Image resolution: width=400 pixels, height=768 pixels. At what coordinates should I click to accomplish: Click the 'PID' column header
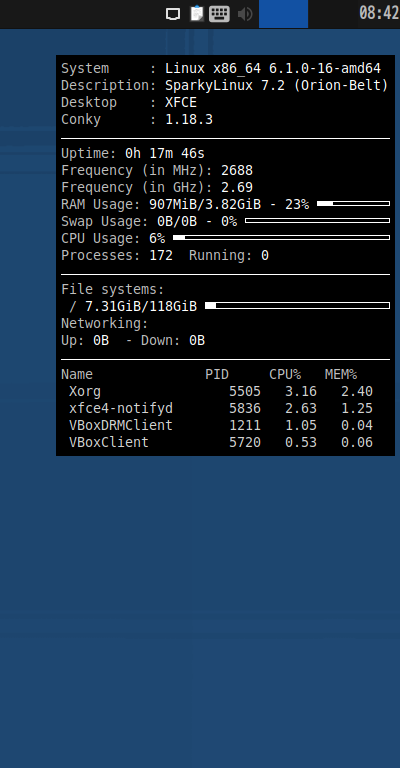click(217, 375)
